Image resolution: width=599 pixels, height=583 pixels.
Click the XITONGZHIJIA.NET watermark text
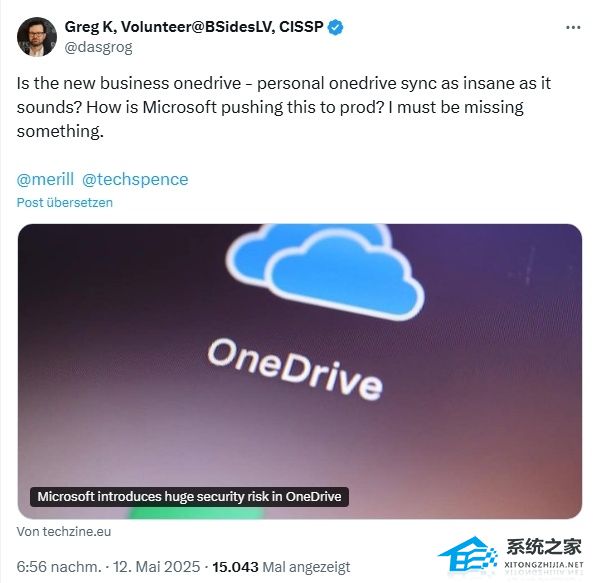544,565
